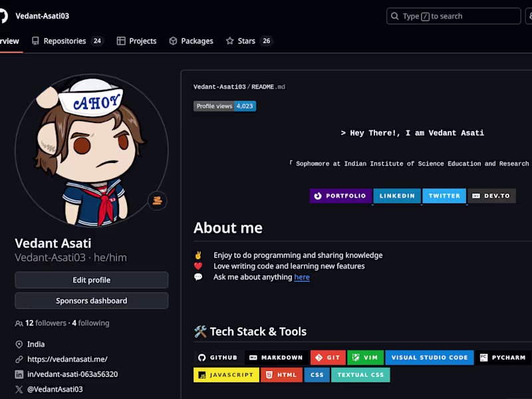
Task: Click the X icon next to @VedantAsati03
Action: pyautogui.click(x=18, y=388)
